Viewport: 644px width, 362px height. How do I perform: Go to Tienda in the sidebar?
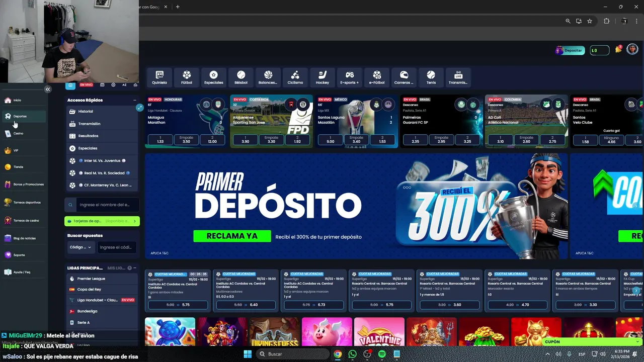18,167
